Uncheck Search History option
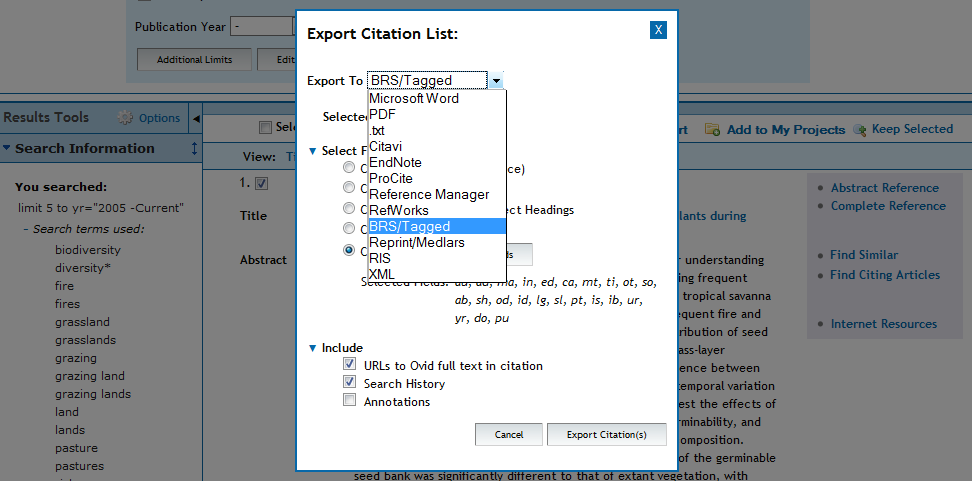This screenshot has width=972, height=481. click(x=350, y=382)
